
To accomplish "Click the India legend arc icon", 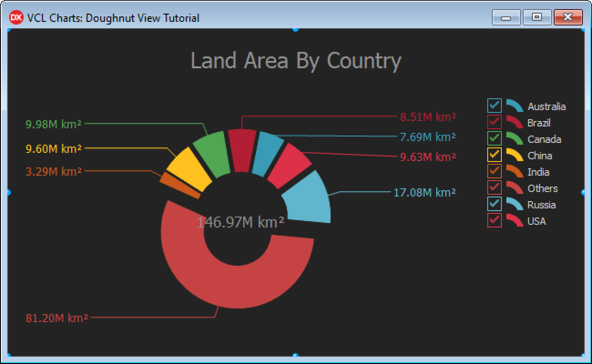I will point(515,171).
